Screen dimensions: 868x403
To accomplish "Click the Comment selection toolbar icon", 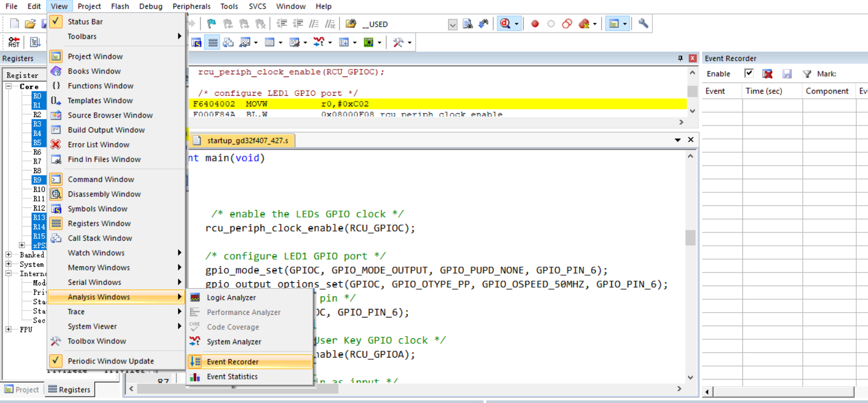I will (x=314, y=24).
